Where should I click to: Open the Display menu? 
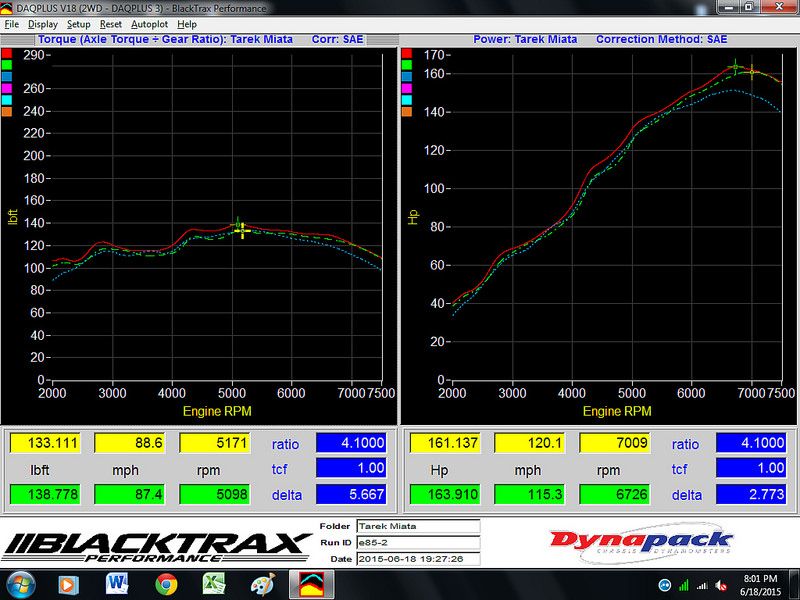pyautogui.click(x=43, y=24)
